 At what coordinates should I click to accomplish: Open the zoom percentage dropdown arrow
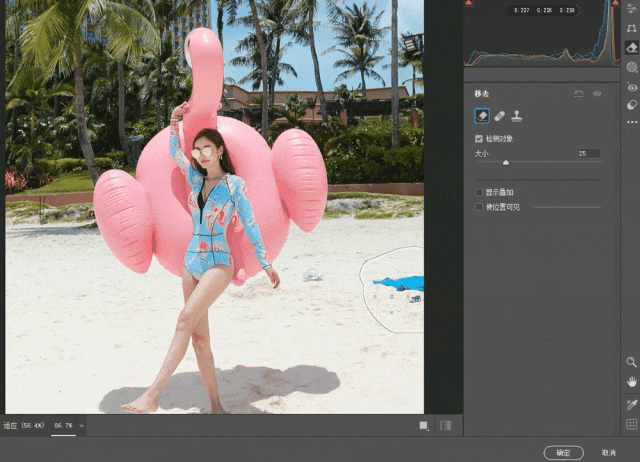[81, 426]
